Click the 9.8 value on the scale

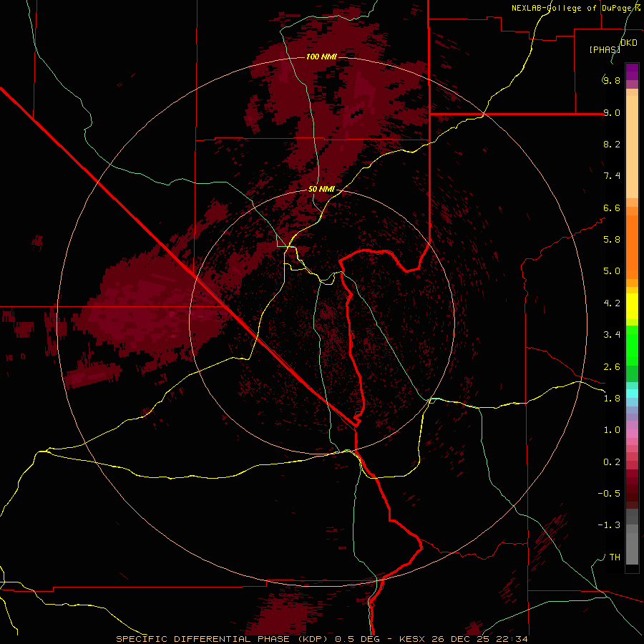click(x=612, y=80)
